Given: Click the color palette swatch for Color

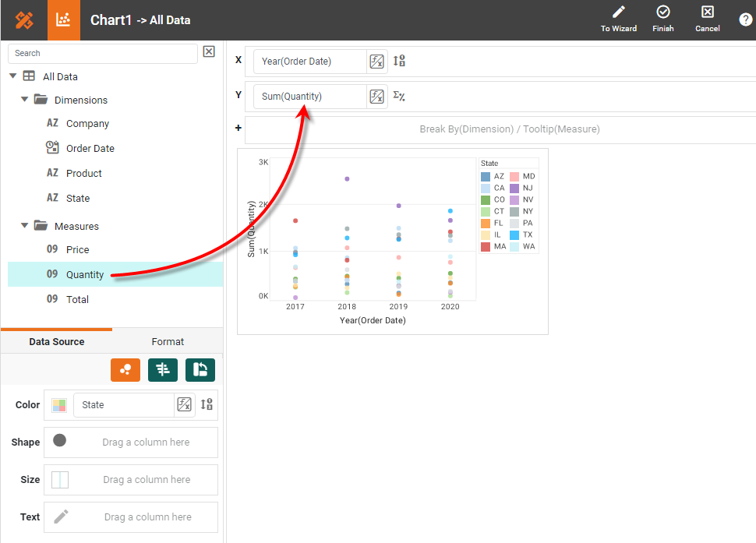Looking at the screenshot, I should [58, 404].
